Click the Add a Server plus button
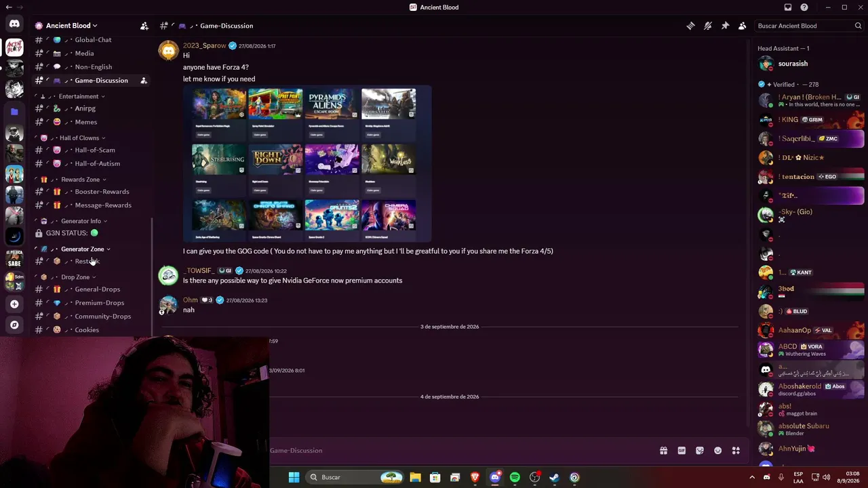 tap(14, 304)
